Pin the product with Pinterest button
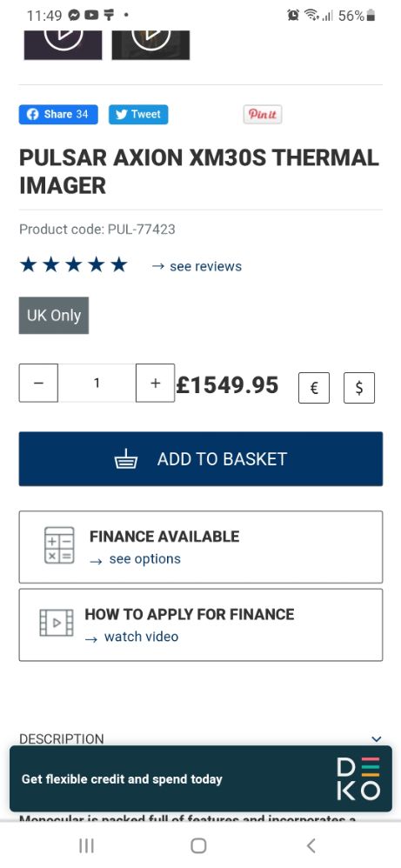 click(x=263, y=115)
